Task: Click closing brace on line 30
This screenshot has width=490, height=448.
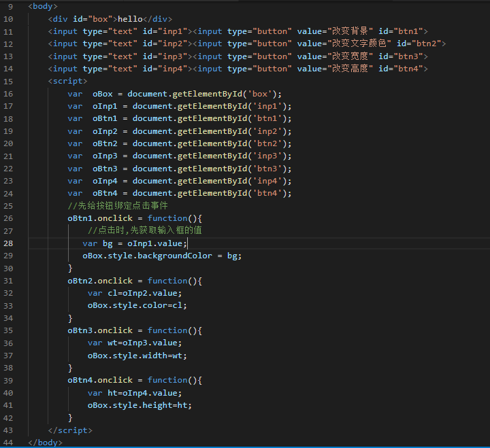Action: pyautogui.click(x=70, y=269)
